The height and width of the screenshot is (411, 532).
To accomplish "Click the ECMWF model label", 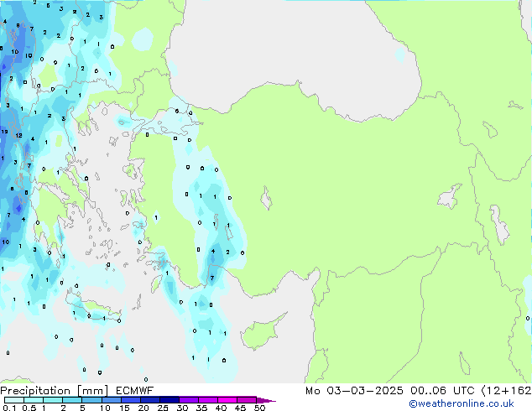I will 135,391.
